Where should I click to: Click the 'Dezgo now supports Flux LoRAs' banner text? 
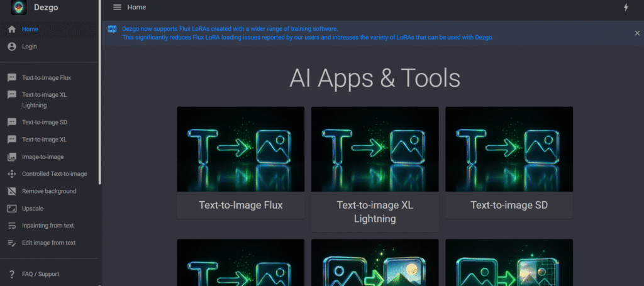tap(230, 29)
